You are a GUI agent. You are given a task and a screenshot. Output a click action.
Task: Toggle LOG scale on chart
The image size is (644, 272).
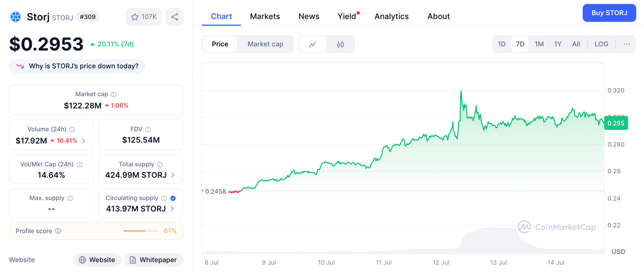click(602, 44)
